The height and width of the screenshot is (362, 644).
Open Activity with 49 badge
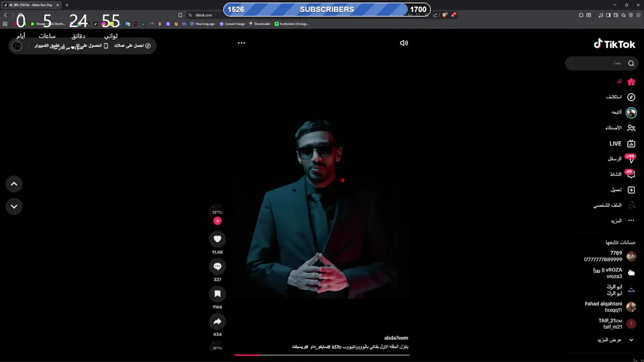[630, 174]
